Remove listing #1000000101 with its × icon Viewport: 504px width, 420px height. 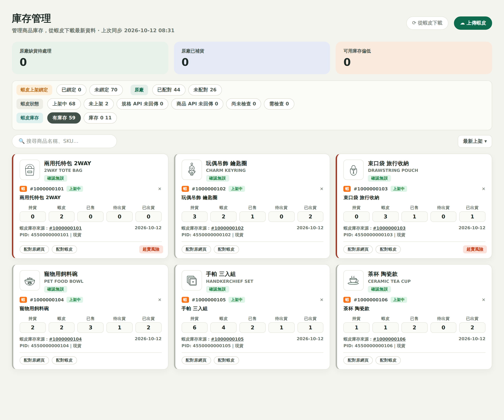point(160,189)
